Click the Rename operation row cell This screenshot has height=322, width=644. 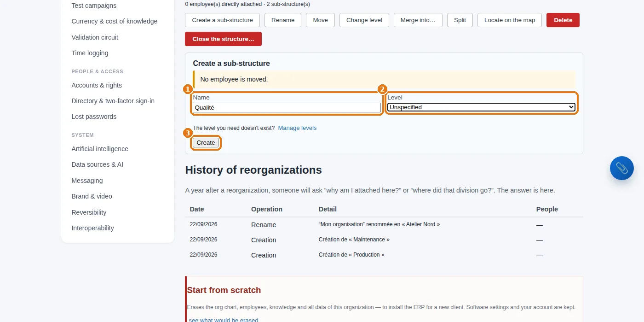coord(264,225)
